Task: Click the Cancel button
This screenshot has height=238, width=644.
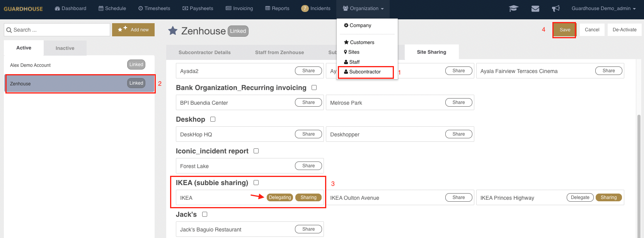Action: coord(592,30)
